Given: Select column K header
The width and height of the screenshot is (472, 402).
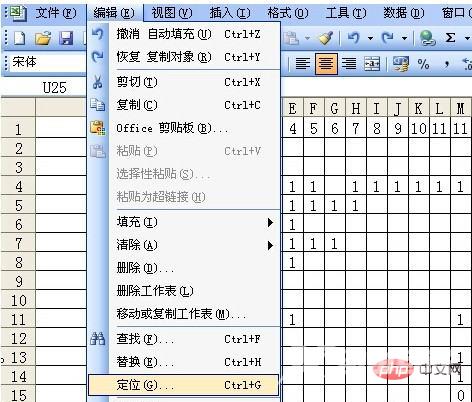Looking at the screenshot, I should coord(419,108).
